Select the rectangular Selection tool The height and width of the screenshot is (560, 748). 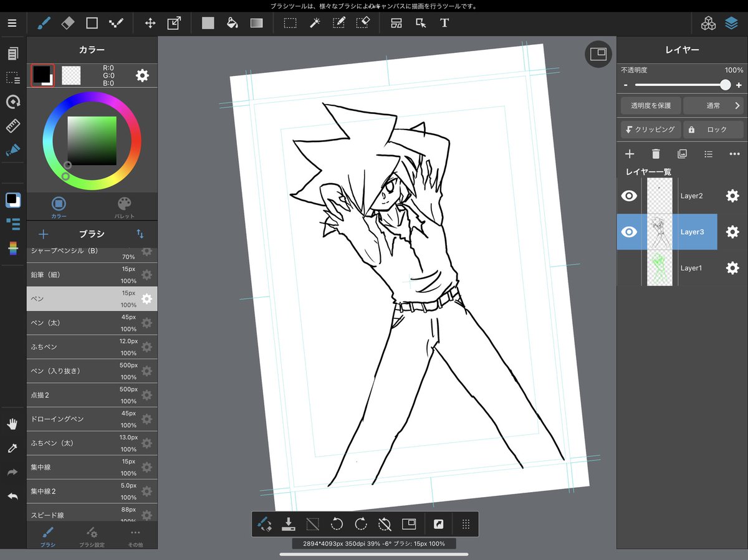coord(290,23)
